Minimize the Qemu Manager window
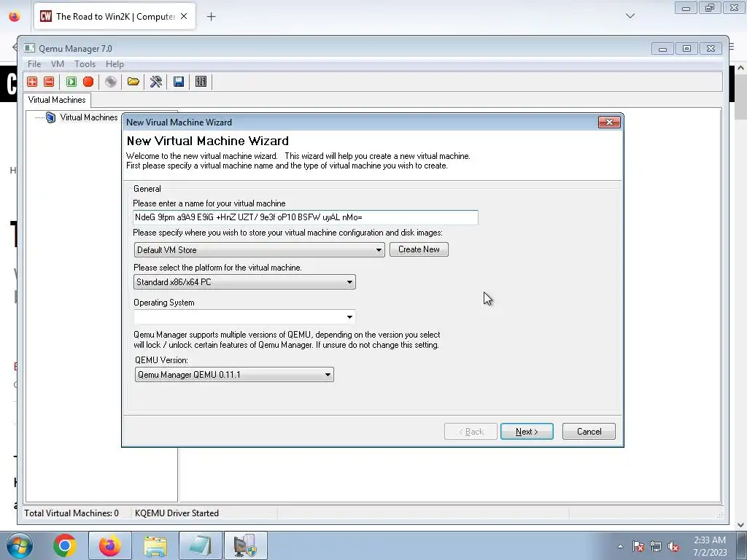The height and width of the screenshot is (560, 747). tap(662, 49)
